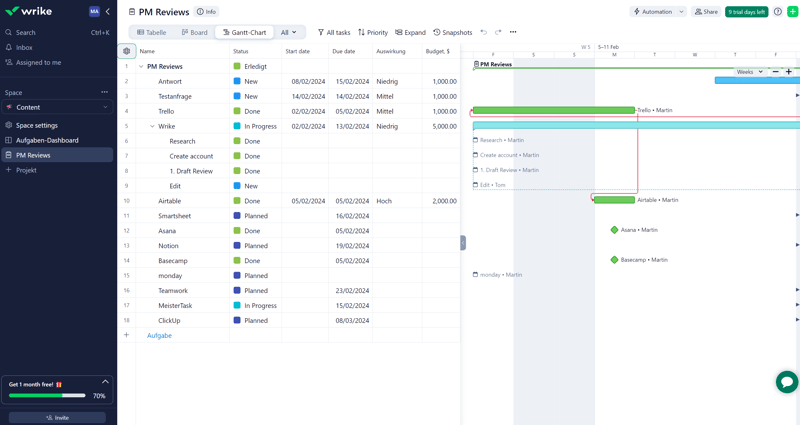Click the Smartsheet due date 16/02/2024

352,216
